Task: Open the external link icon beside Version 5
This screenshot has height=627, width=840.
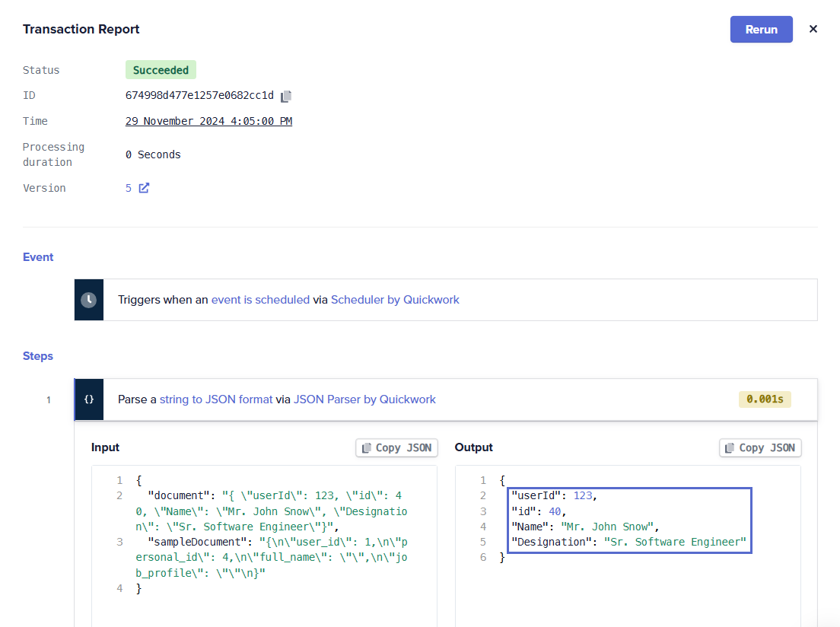Action: click(x=144, y=188)
